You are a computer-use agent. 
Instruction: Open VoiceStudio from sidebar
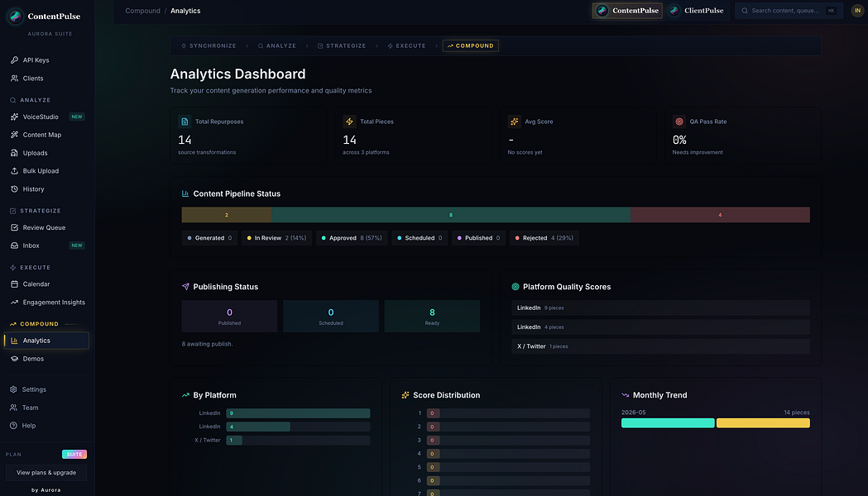coord(46,117)
